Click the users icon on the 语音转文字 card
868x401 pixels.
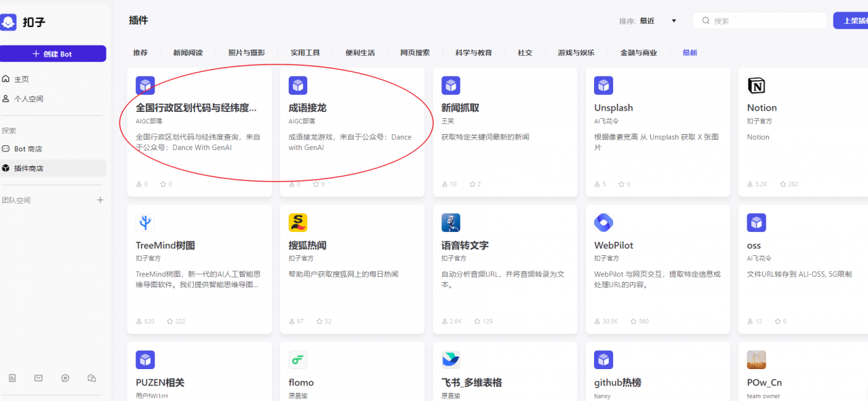[x=444, y=321]
